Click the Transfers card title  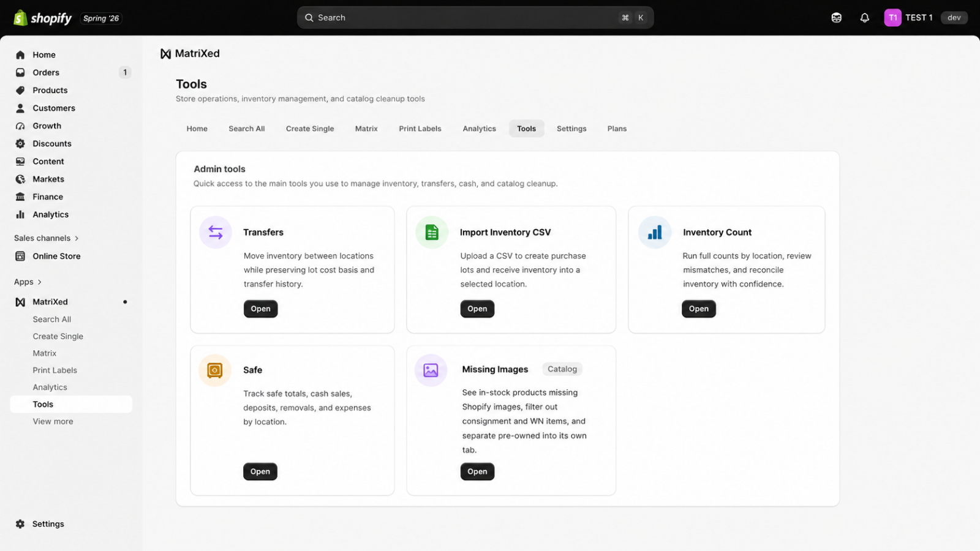coord(263,232)
